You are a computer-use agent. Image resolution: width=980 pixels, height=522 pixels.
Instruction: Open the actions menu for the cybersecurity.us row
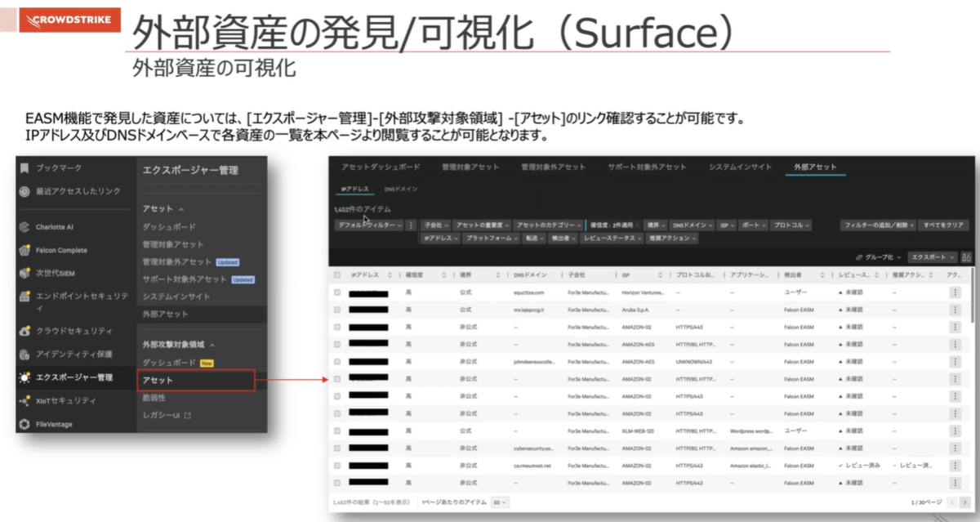(955, 448)
